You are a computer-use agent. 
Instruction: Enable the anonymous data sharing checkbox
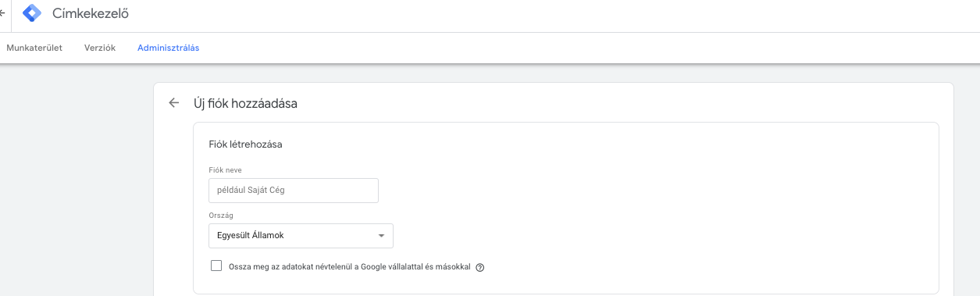[216, 266]
